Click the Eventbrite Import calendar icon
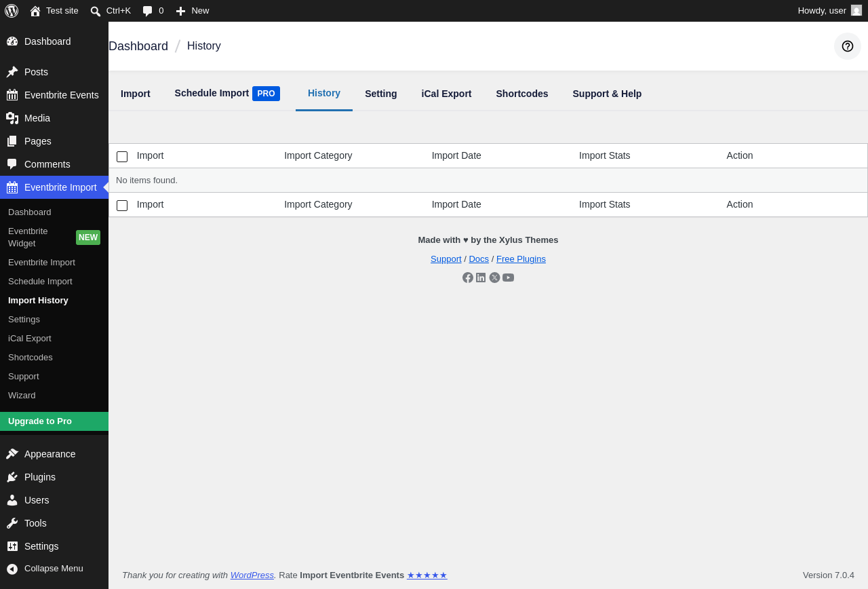The width and height of the screenshot is (868, 589). point(12,187)
